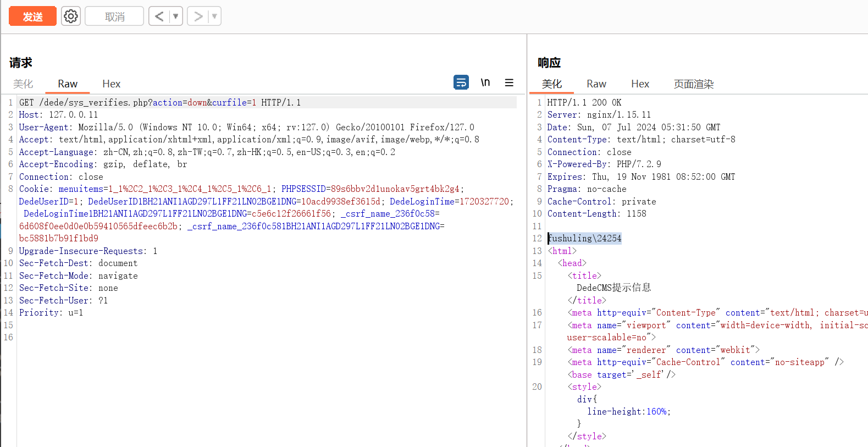Click the Sec-Fetch-User: ?1 line
Screen dimensions: 868x447
pyautogui.click(x=63, y=300)
